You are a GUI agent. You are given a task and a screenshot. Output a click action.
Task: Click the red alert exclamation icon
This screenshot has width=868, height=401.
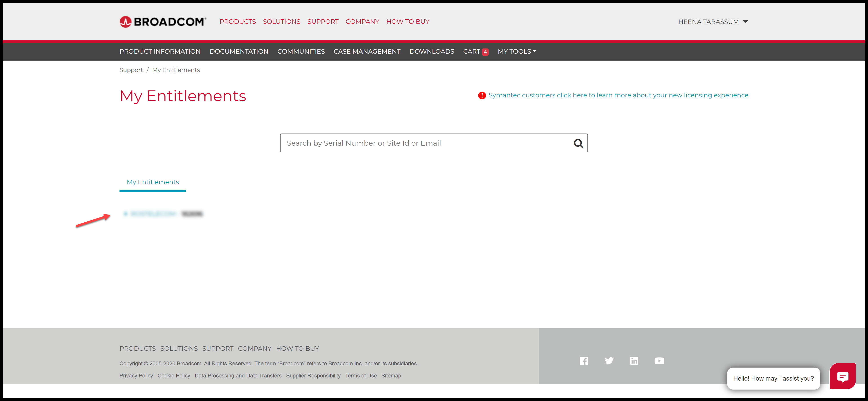[x=482, y=96]
